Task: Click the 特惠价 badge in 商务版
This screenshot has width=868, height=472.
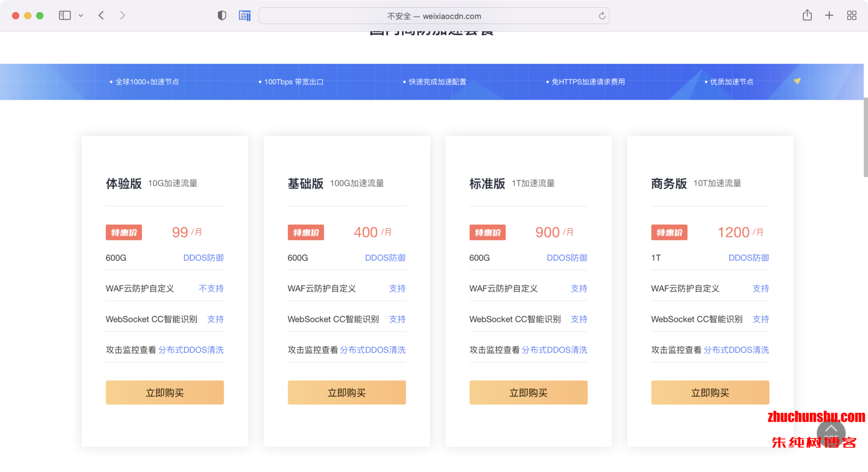Action: click(670, 232)
